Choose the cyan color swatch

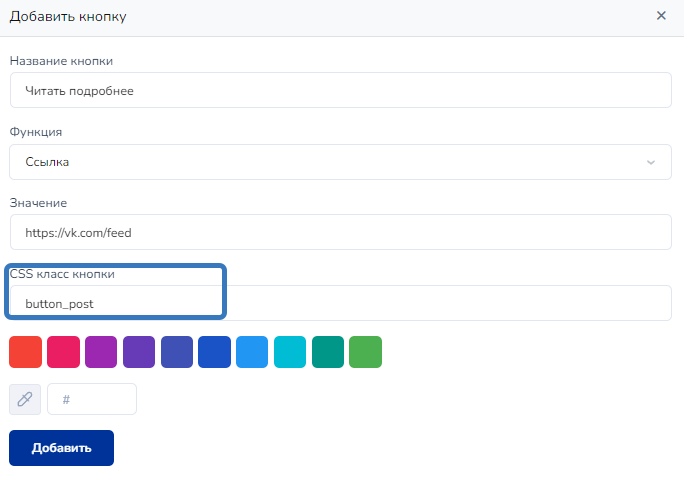click(290, 352)
